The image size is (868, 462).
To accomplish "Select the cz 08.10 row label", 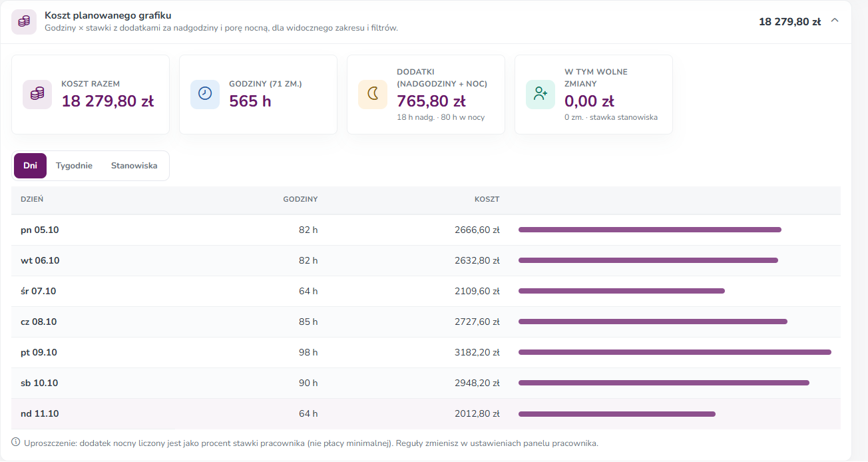I will tap(39, 322).
